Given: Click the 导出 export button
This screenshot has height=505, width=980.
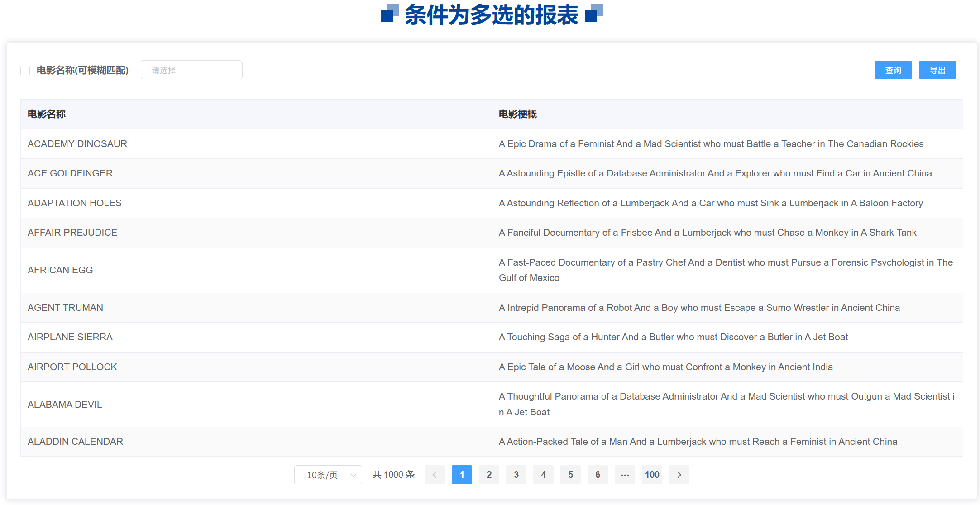Looking at the screenshot, I should pos(937,70).
